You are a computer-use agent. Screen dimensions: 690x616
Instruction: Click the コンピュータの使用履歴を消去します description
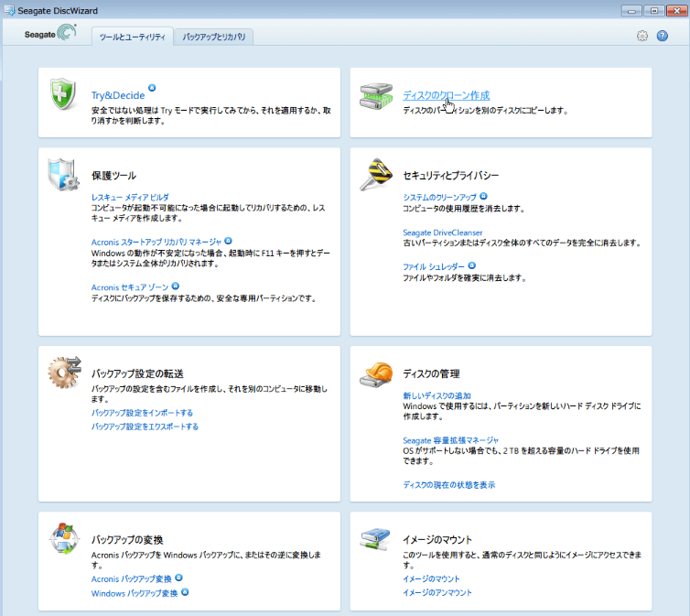coord(464,208)
